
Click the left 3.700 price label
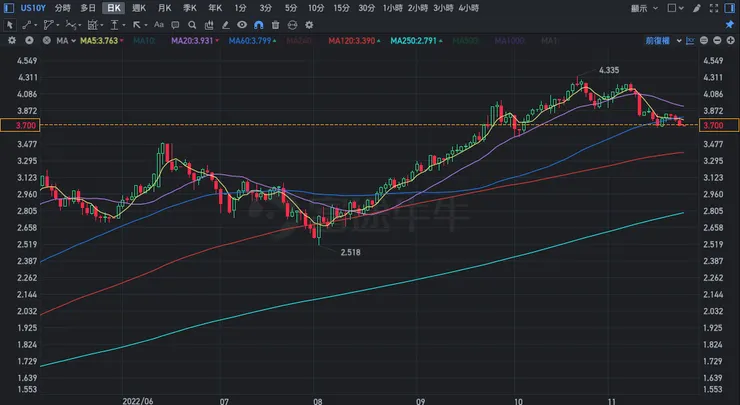tap(20, 125)
